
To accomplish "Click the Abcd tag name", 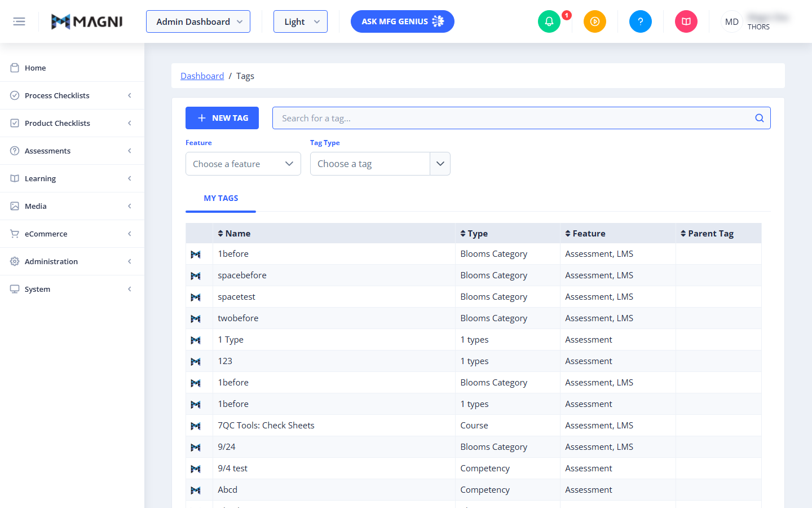I will coord(227,490).
